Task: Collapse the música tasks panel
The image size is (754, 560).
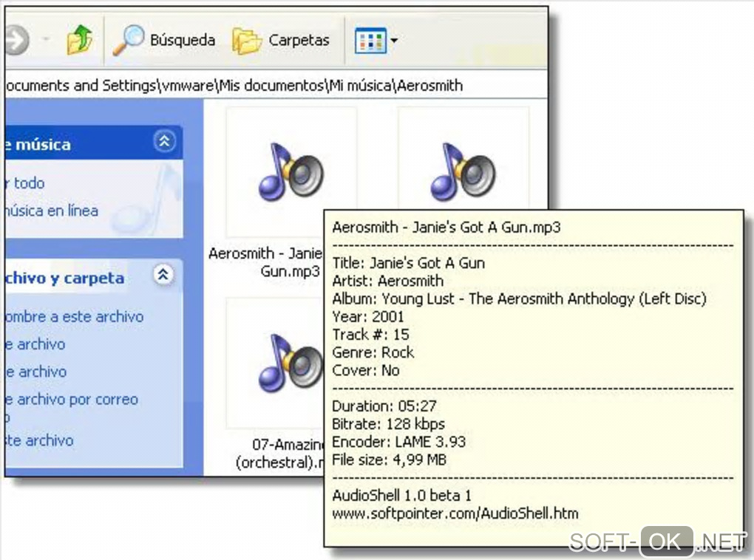Action: 163,141
